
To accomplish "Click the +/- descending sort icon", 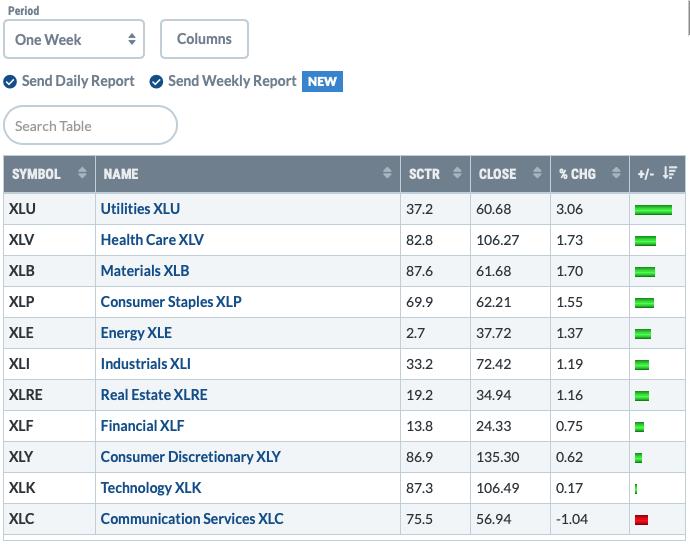I will coord(670,173).
